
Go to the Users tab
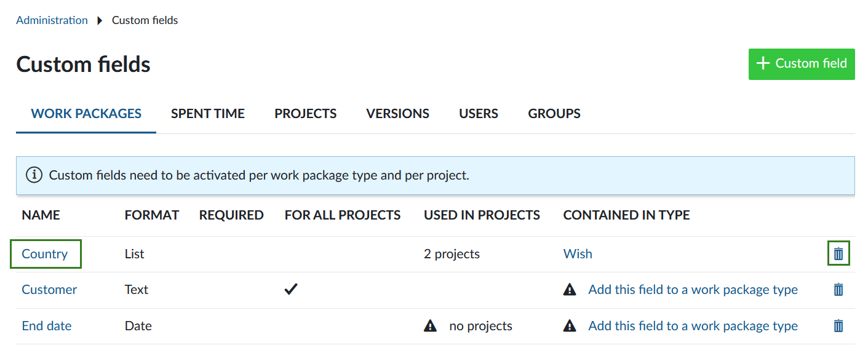click(479, 114)
